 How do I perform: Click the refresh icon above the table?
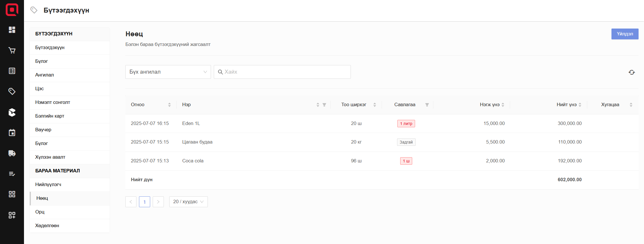(631, 72)
